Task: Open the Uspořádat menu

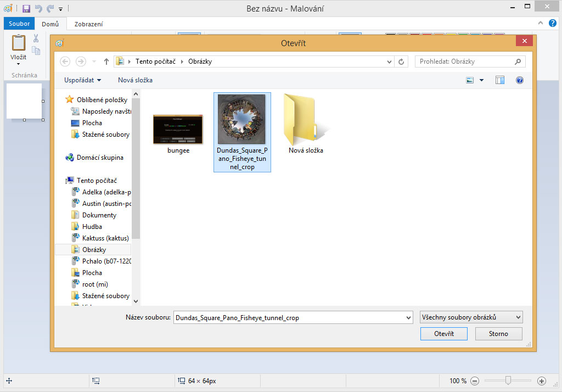Action: pyautogui.click(x=82, y=80)
